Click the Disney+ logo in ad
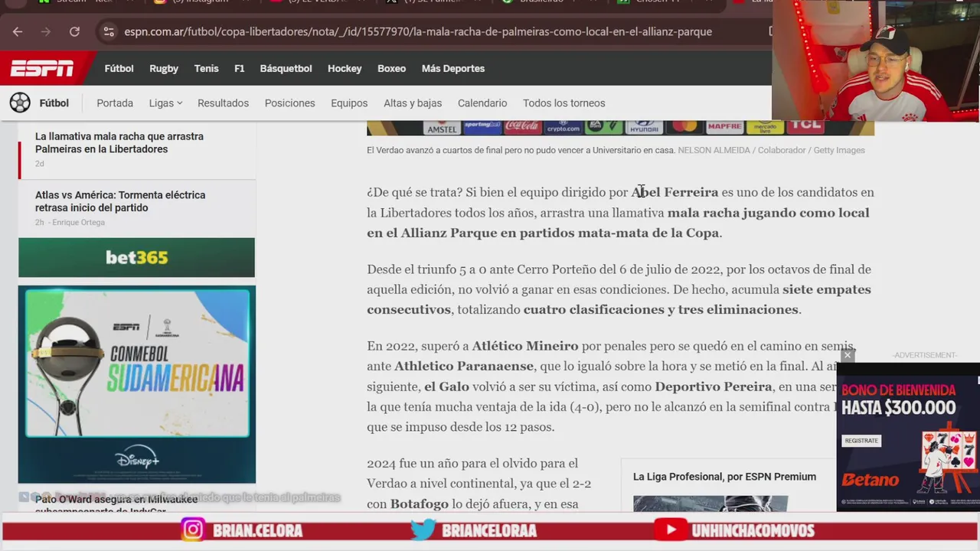980x551 pixels. (x=137, y=458)
